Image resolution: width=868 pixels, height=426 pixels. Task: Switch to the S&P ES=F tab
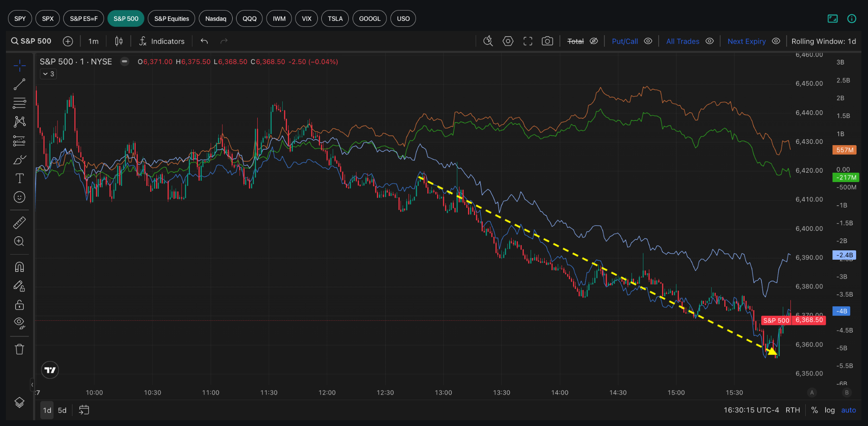(x=83, y=19)
